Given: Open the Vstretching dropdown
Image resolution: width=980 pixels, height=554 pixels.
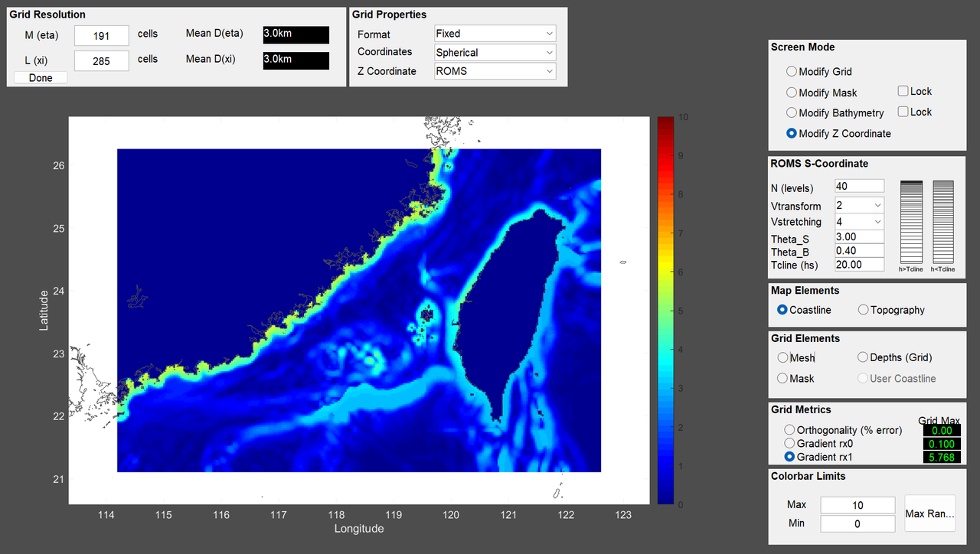Looking at the screenshot, I should pyautogui.click(x=860, y=222).
